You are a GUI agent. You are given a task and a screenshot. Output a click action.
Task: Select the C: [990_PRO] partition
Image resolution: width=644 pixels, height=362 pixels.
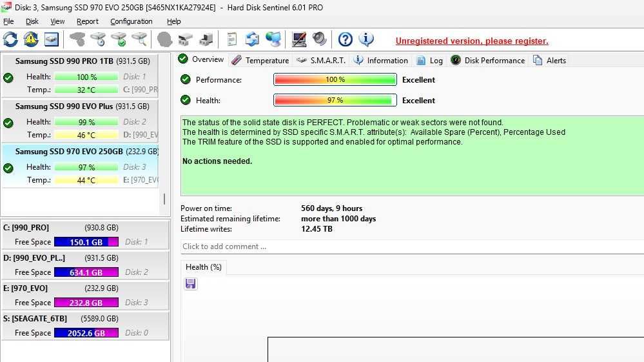coord(85,235)
